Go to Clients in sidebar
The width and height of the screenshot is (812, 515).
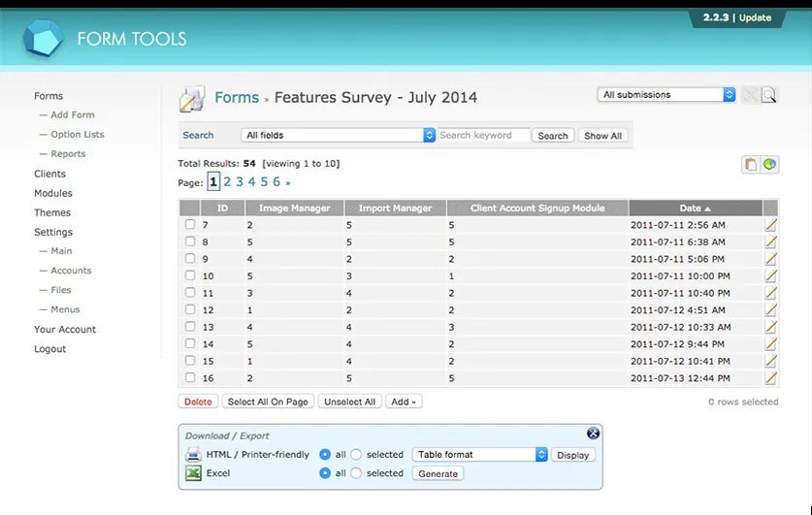pos(49,174)
